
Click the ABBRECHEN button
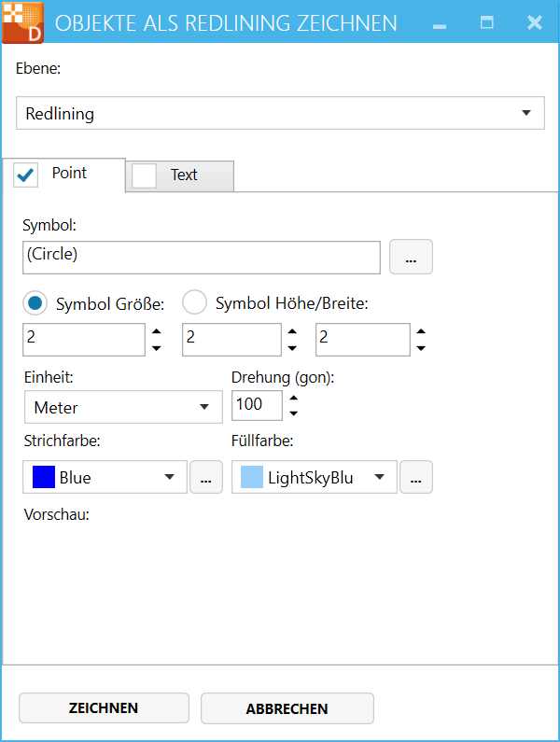pos(287,708)
